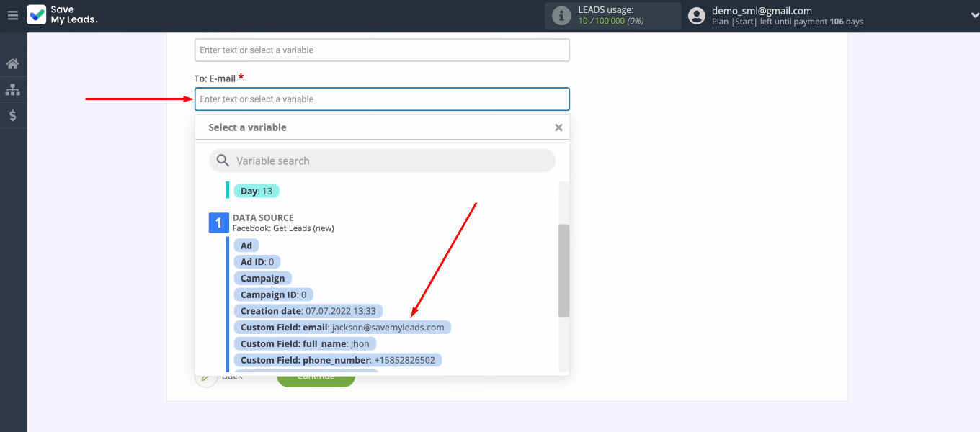980x432 pixels.
Task: Choose Custom Field: phone_number variable
Action: pos(337,360)
